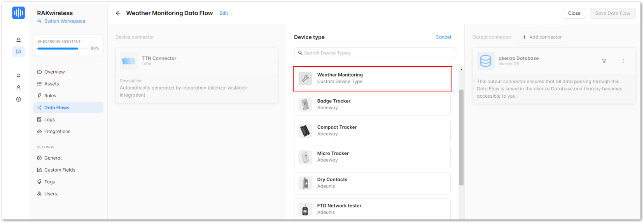
Task: Click the scrollbar up arrow
Action: click(x=461, y=70)
